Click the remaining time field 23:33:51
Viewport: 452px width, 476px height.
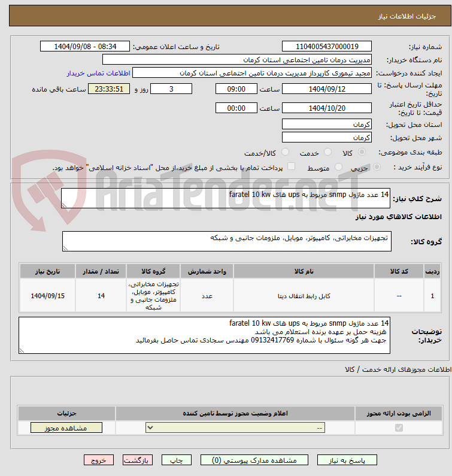109,89
